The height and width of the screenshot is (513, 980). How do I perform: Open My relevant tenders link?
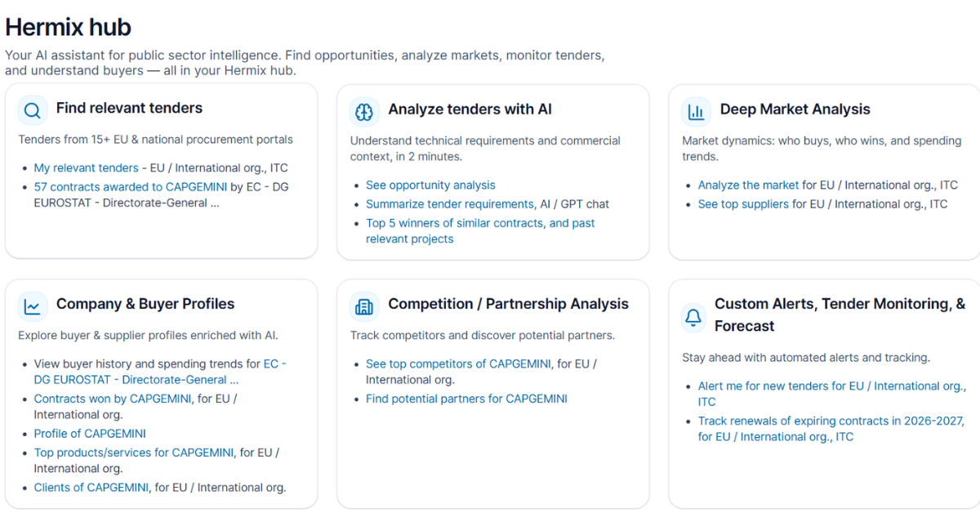click(x=87, y=168)
